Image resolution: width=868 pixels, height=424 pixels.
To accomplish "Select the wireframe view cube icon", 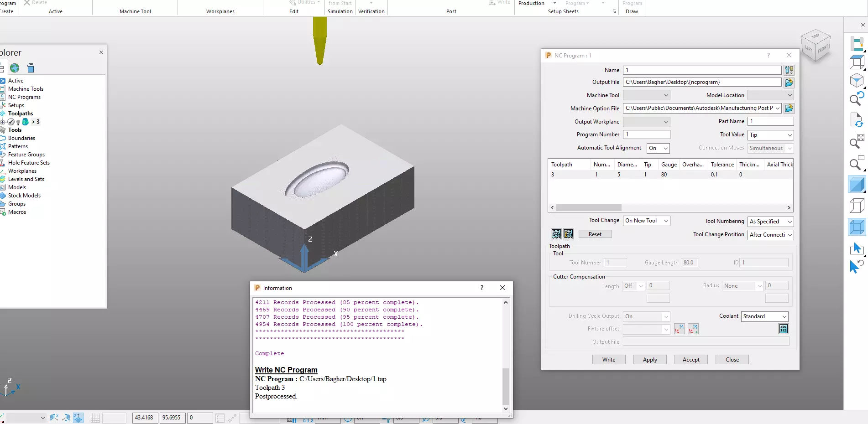I will [857, 206].
